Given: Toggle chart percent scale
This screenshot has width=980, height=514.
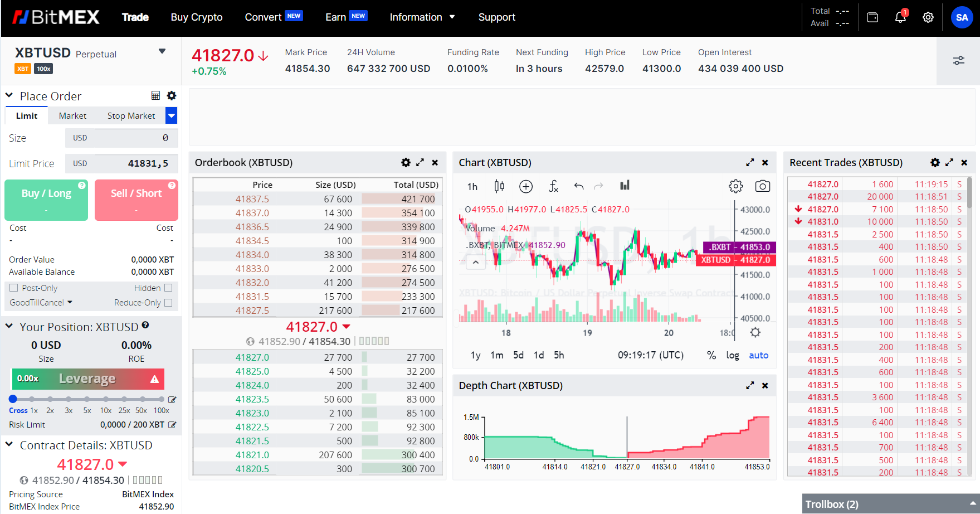Looking at the screenshot, I should [x=711, y=355].
